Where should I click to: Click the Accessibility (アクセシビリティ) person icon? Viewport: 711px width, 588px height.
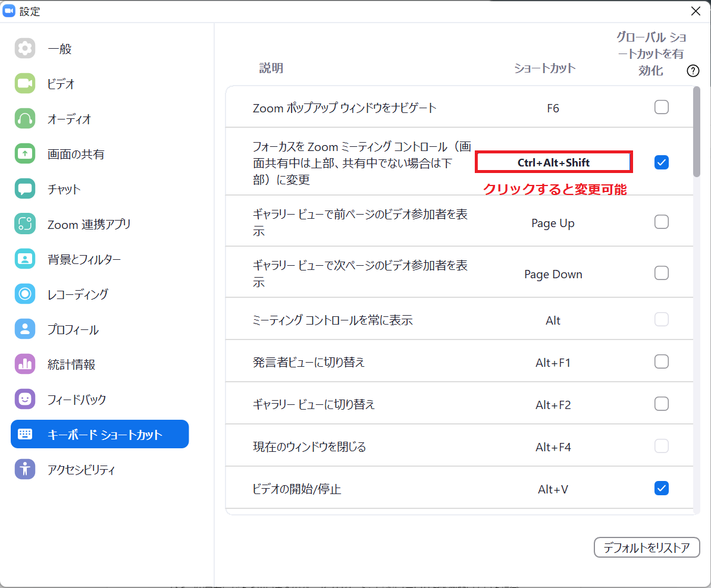(x=25, y=469)
